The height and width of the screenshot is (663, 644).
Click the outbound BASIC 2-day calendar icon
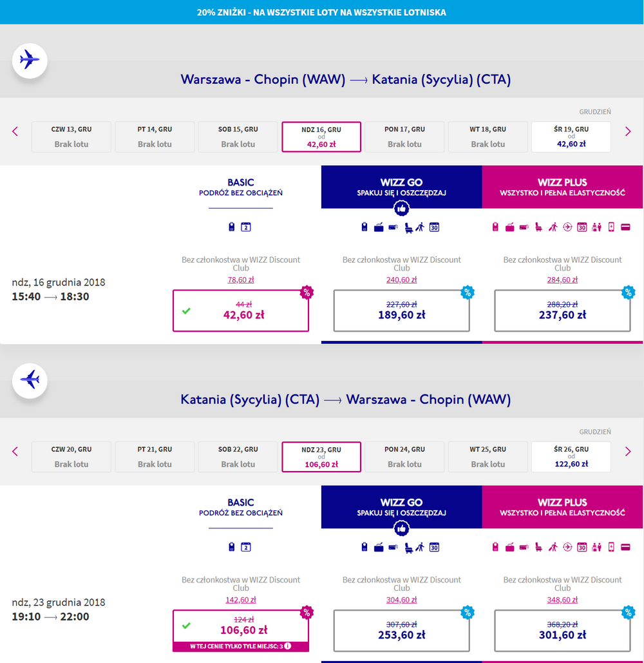tap(246, 227)
